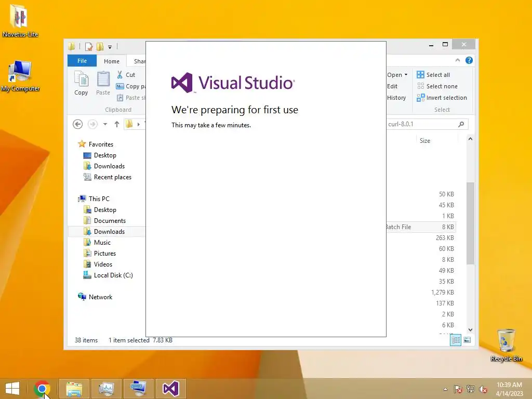Open Quick Access Toolbar customize dropdown
The height and width of the screenshot is (399, 532).
tap(110, 47)
